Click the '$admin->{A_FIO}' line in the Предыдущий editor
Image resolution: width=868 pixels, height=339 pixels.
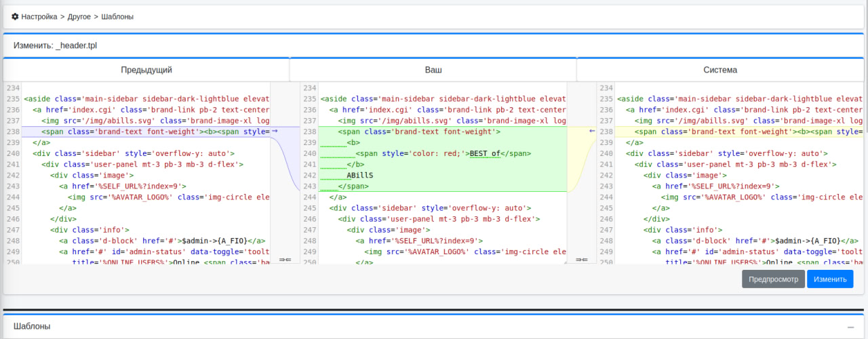(161, 241)
